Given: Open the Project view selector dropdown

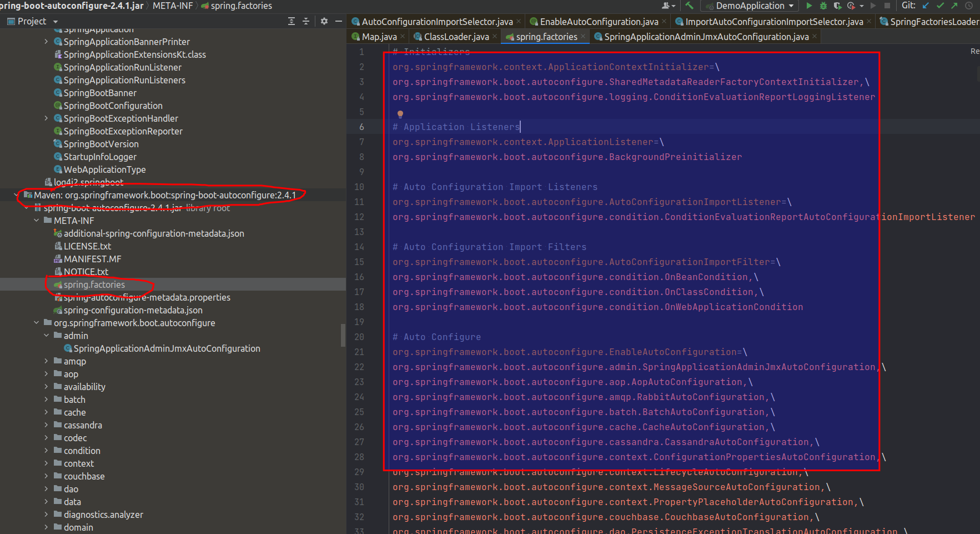Looking at the screenshot, I should coord(32,21).
